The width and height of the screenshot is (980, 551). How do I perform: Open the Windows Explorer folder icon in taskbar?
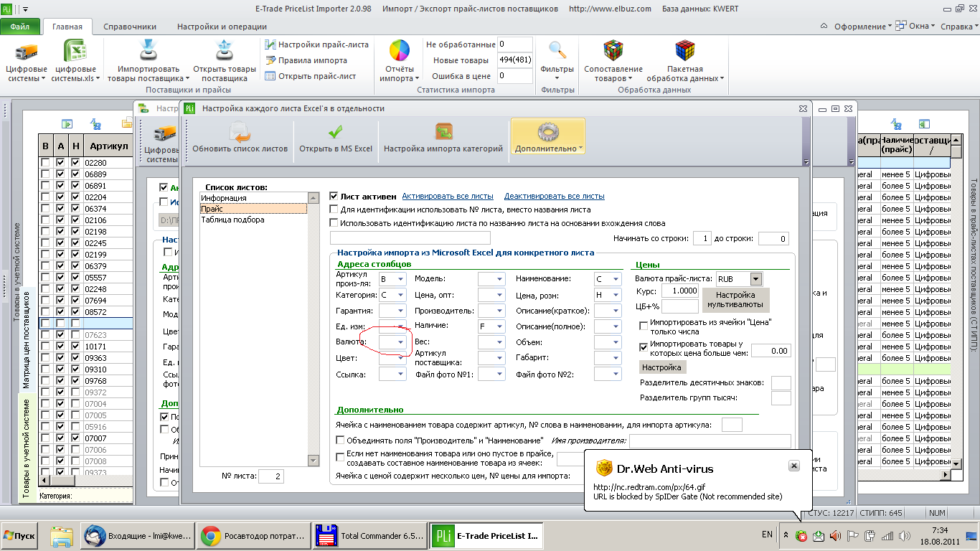pyautogui.click(x=62, y=535)
